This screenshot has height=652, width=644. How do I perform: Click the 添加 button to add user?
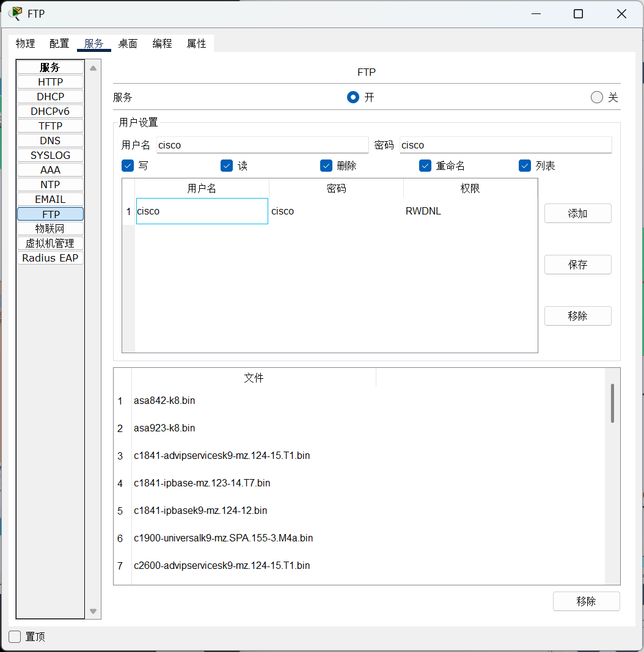click(577, 213)
